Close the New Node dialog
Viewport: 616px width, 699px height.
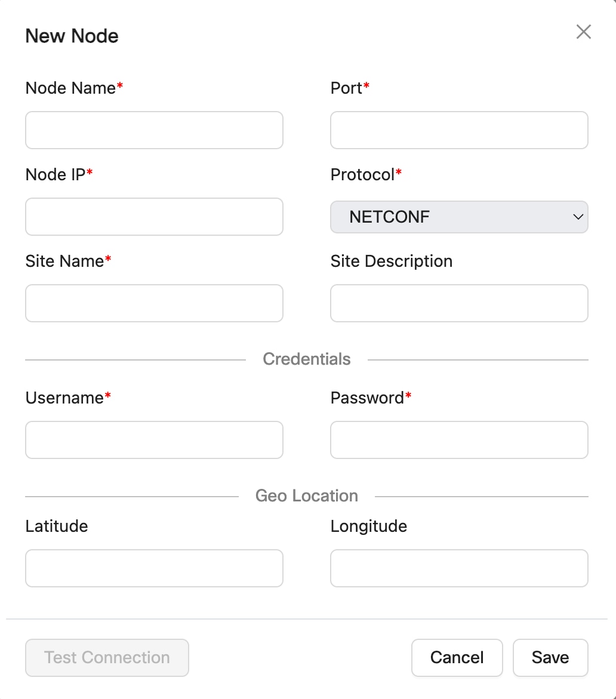[x=583, y=32]
